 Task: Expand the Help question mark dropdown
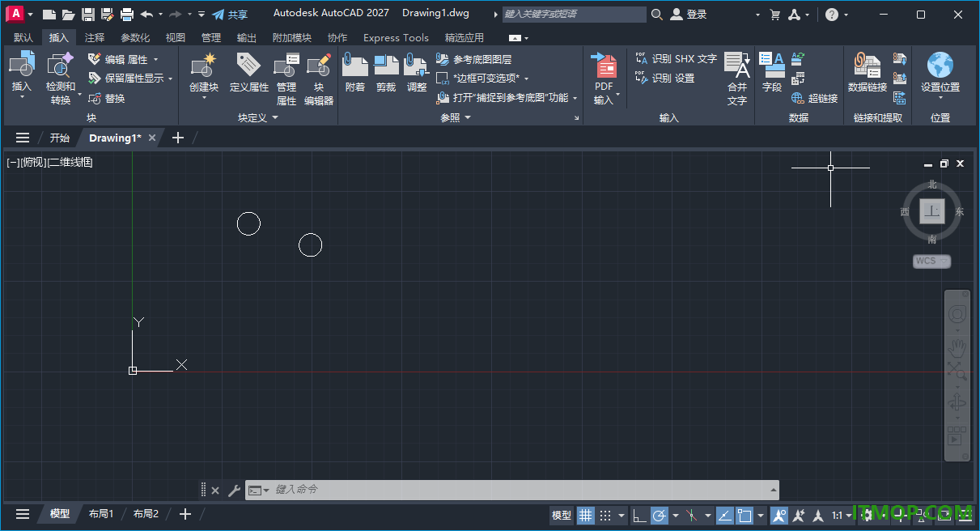point(846,15)
